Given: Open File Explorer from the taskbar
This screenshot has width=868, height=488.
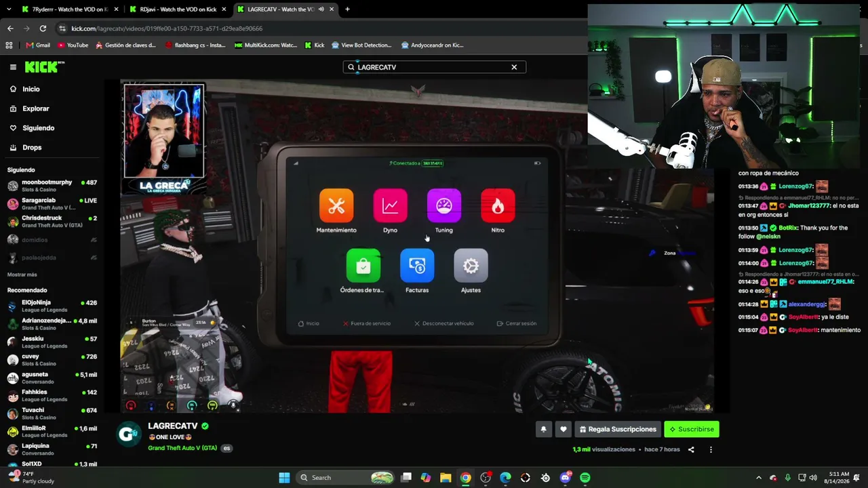Looking at the screenshot, I should click(x=446, y=478).
